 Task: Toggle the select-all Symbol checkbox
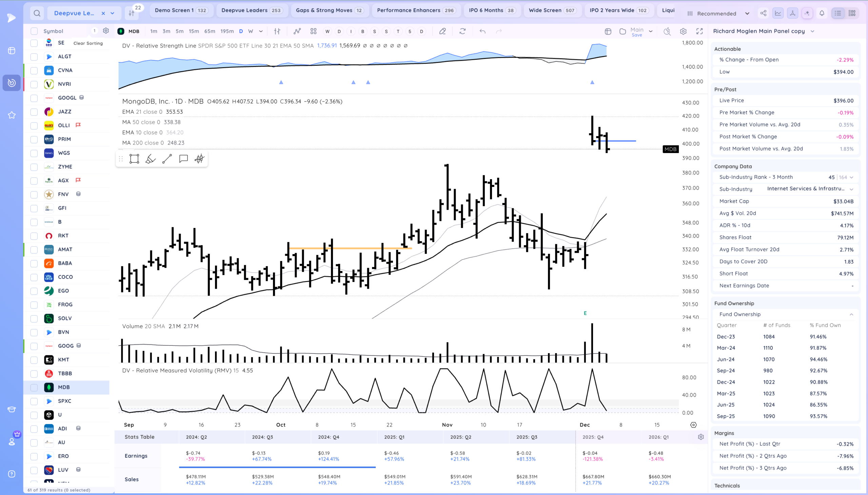34,31
